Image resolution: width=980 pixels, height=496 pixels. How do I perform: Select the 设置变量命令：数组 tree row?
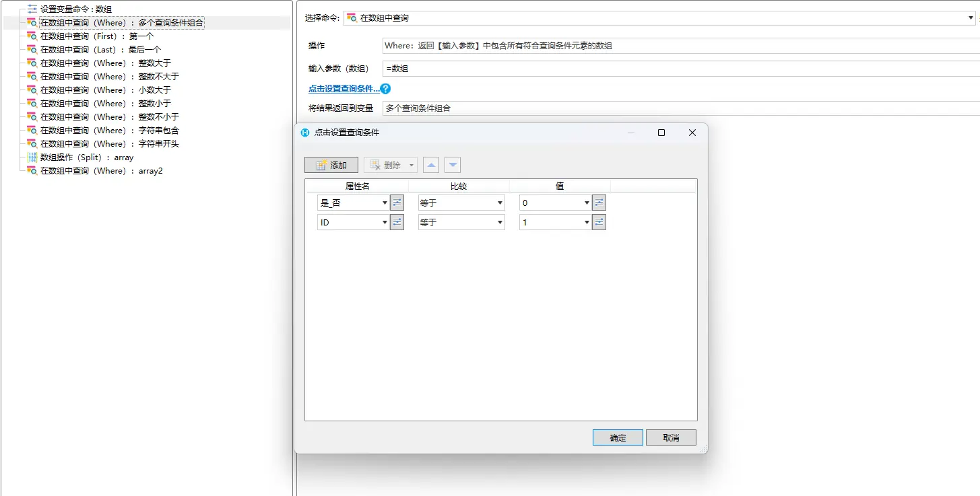(76, 9)
